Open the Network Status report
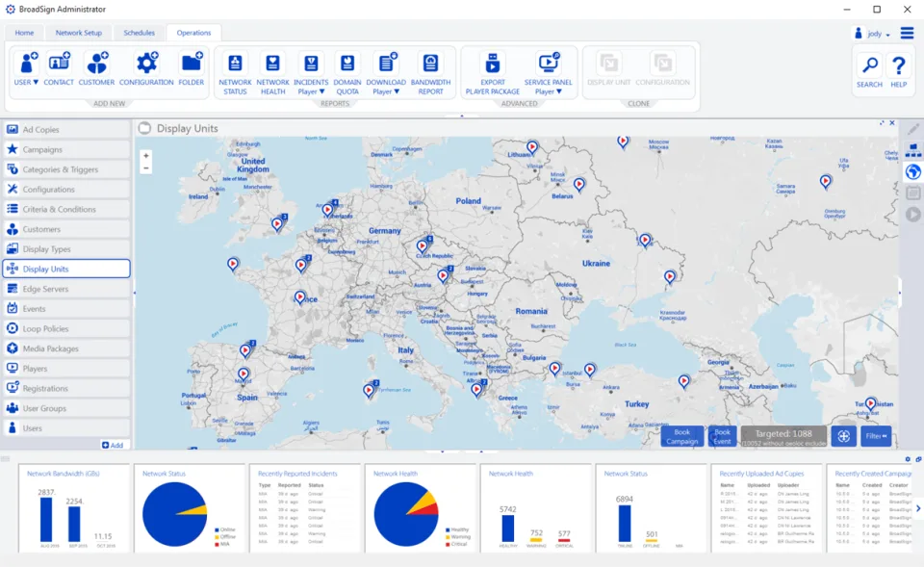 click(x=235, y=73)
